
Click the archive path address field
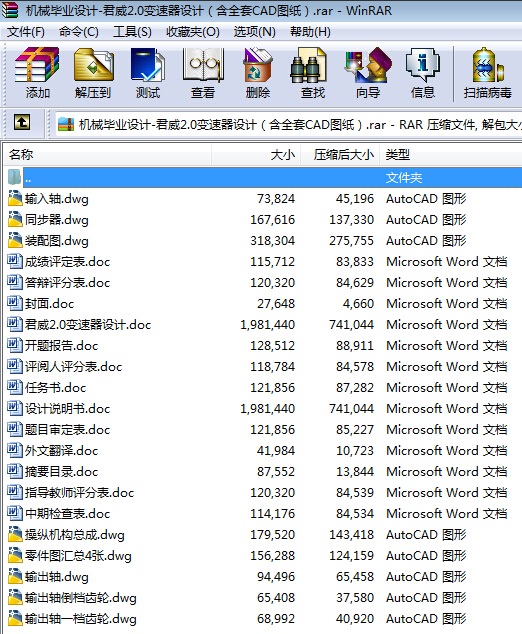coord(288,124)
